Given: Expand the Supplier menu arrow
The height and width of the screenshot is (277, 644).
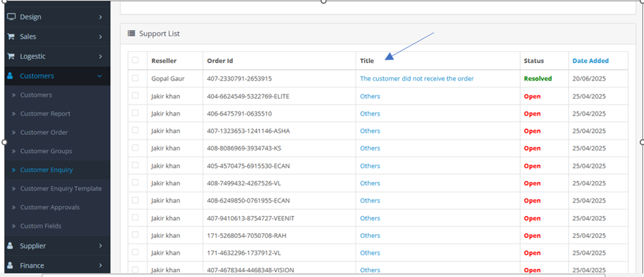Looking at the screenshot, I should pyautogui.click(x=100, y=246).
